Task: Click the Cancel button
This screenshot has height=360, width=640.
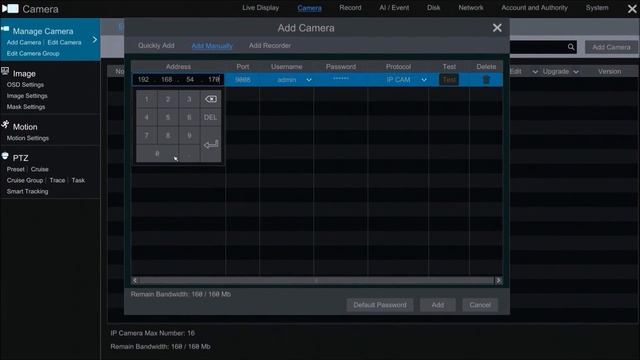Action: tap(480, 305)
